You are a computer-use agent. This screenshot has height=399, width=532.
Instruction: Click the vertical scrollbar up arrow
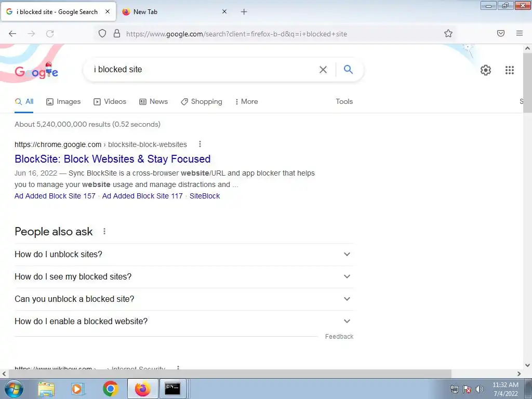(x=527, y=48)
